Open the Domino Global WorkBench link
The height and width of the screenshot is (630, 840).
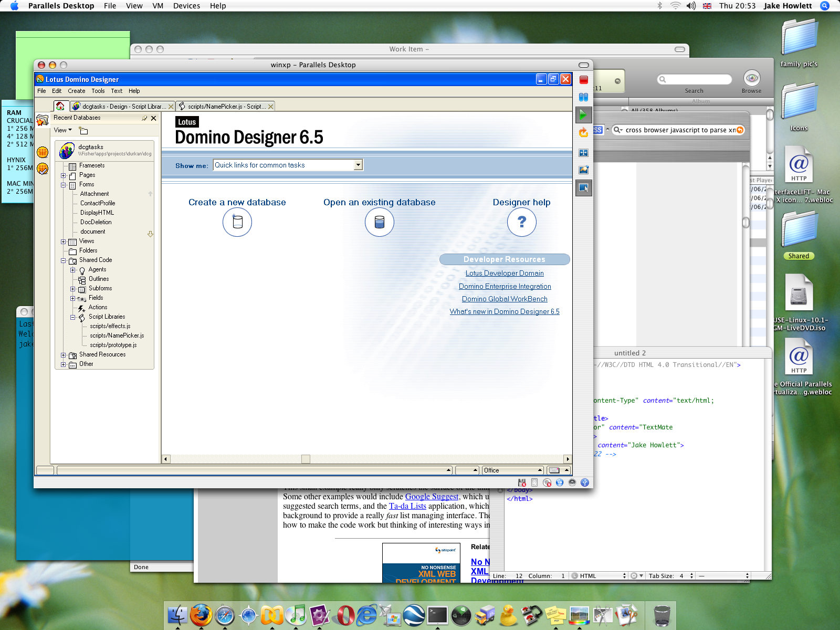[505, 299]
